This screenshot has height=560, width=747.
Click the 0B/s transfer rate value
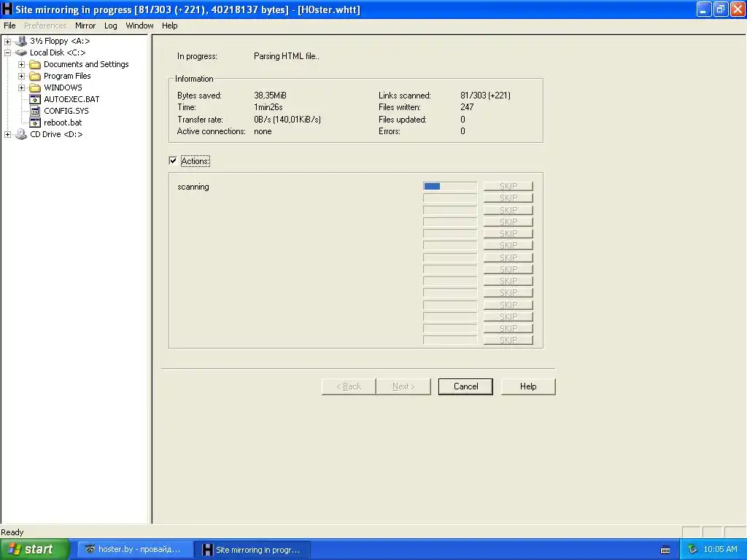[287, 120]
